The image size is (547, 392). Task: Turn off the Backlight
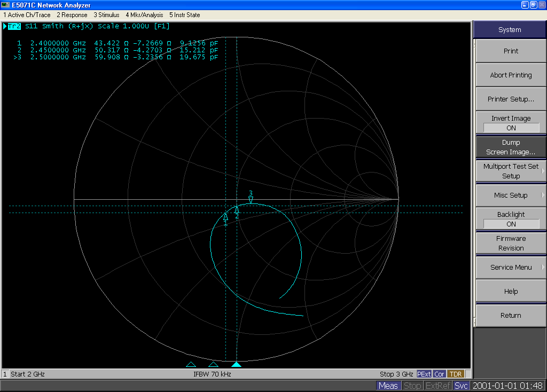pyautogui.click(x=510, y=219)
